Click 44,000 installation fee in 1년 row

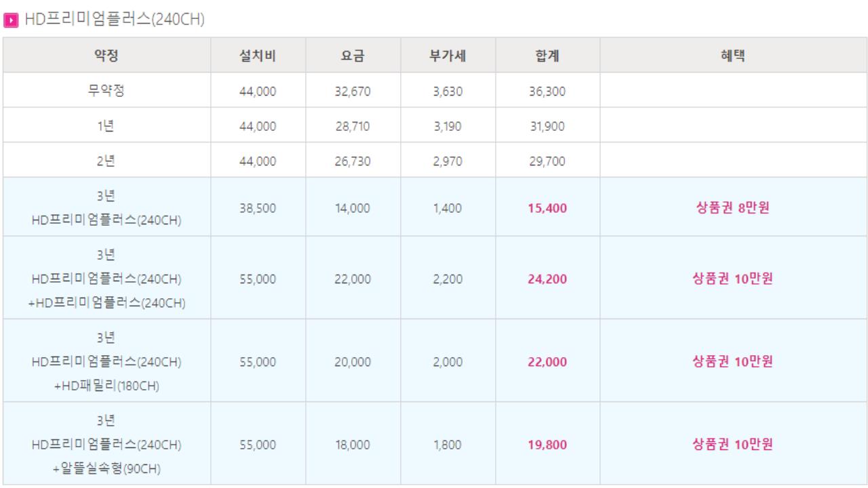pos(257,126)
